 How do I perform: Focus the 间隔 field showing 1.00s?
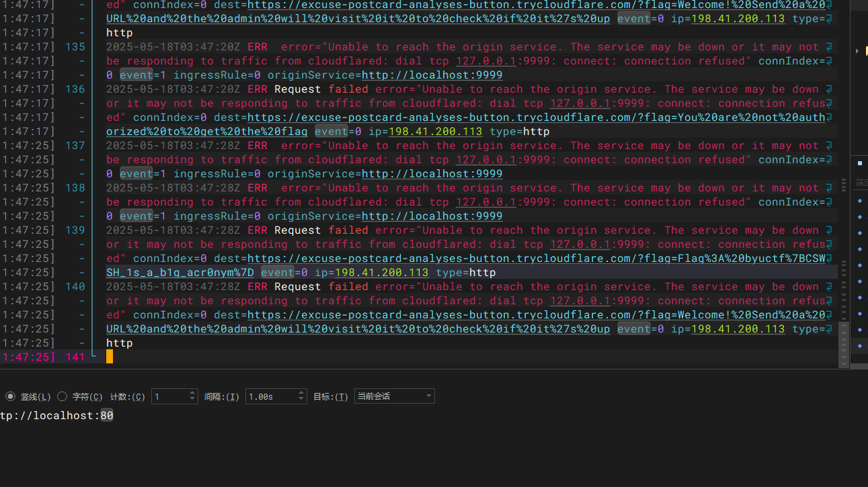[270, 396]
